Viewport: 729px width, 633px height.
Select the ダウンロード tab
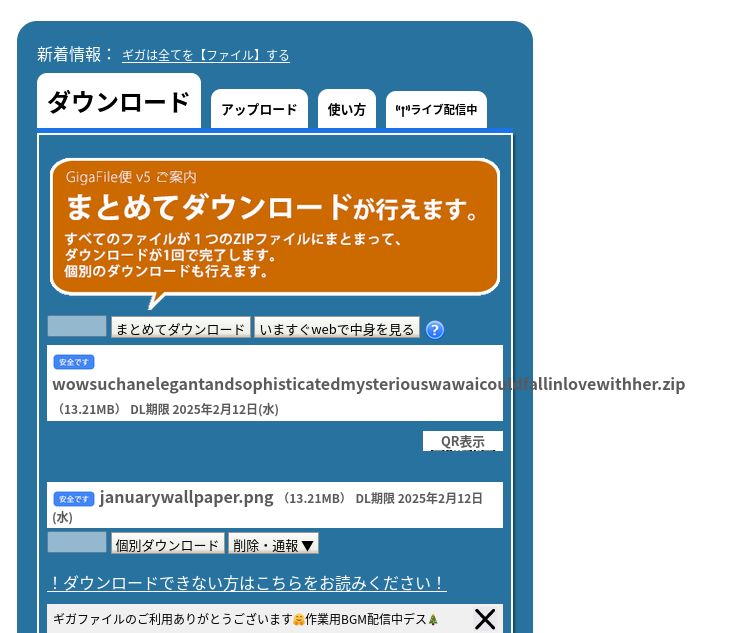click(119, 101)
